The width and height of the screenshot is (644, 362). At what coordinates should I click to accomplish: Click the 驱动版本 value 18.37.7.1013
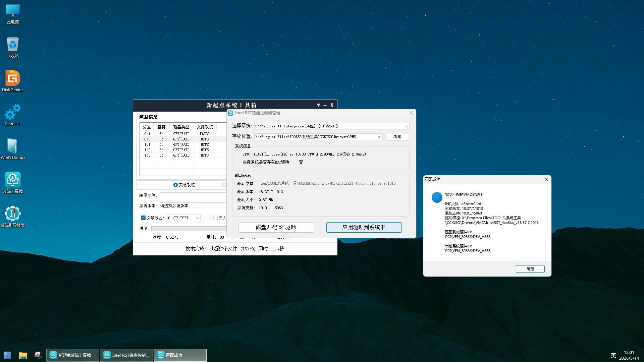point(271,192)
